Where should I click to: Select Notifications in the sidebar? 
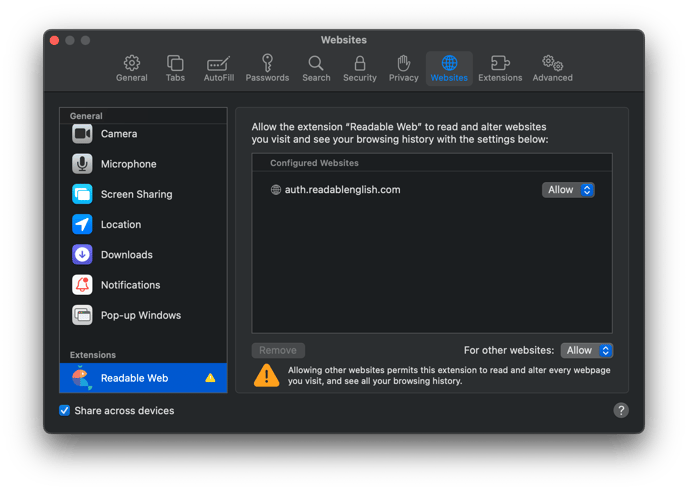pos(143,285)
